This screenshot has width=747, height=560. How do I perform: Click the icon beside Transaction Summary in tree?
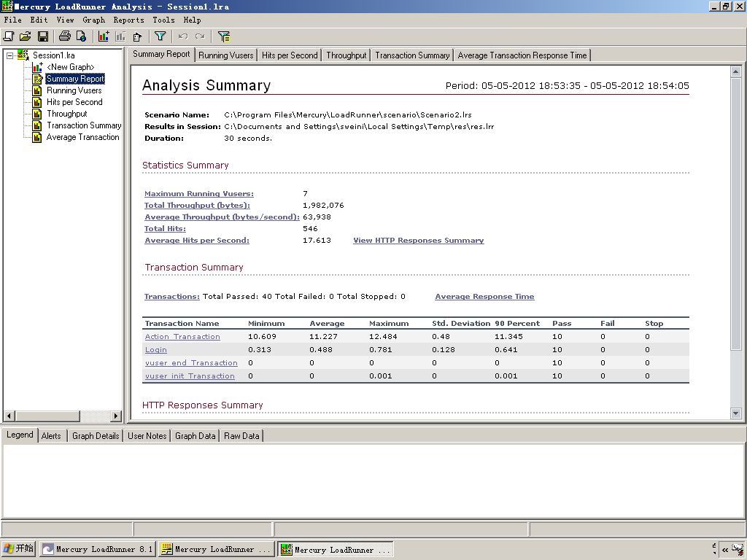pyautogui.click(x=37, y=125)
